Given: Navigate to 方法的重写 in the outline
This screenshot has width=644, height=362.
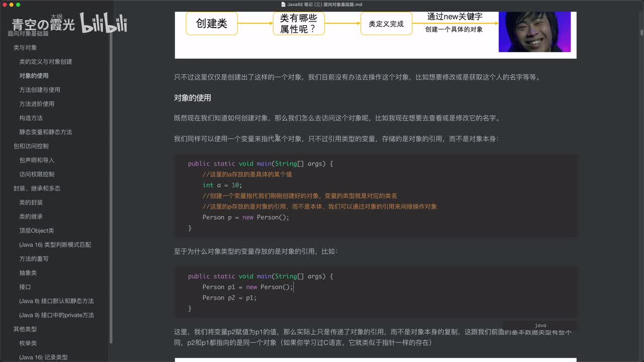Looking at the screenshot, I should pos(34,259).
